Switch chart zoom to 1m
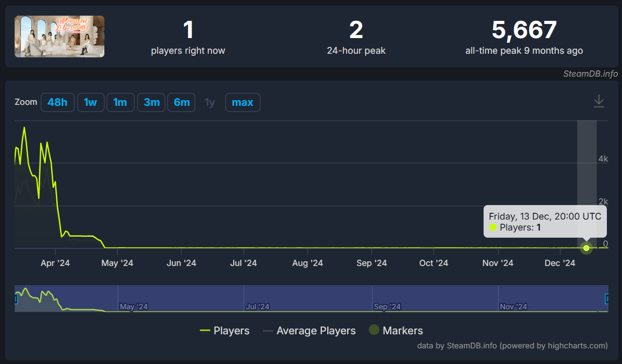 click(120, 102)
